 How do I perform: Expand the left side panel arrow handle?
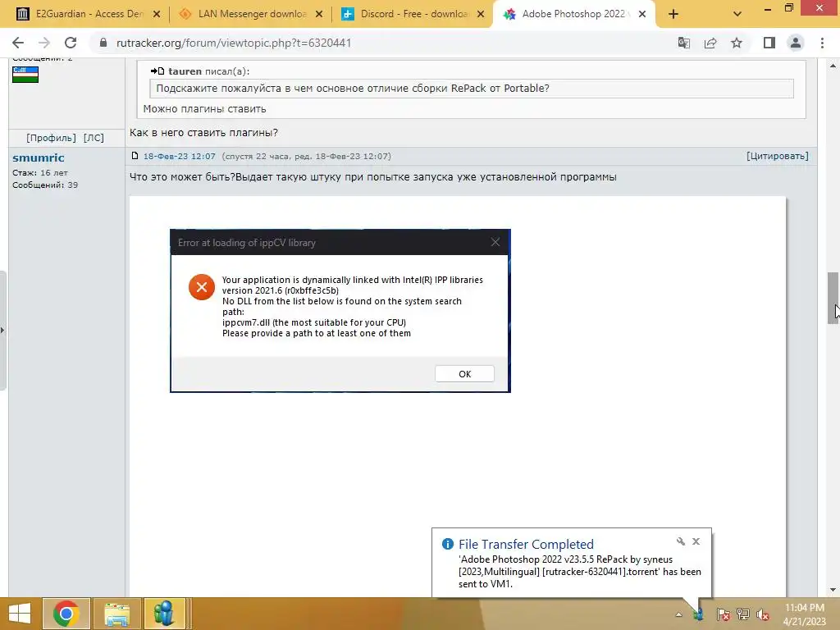pos(2,331)
